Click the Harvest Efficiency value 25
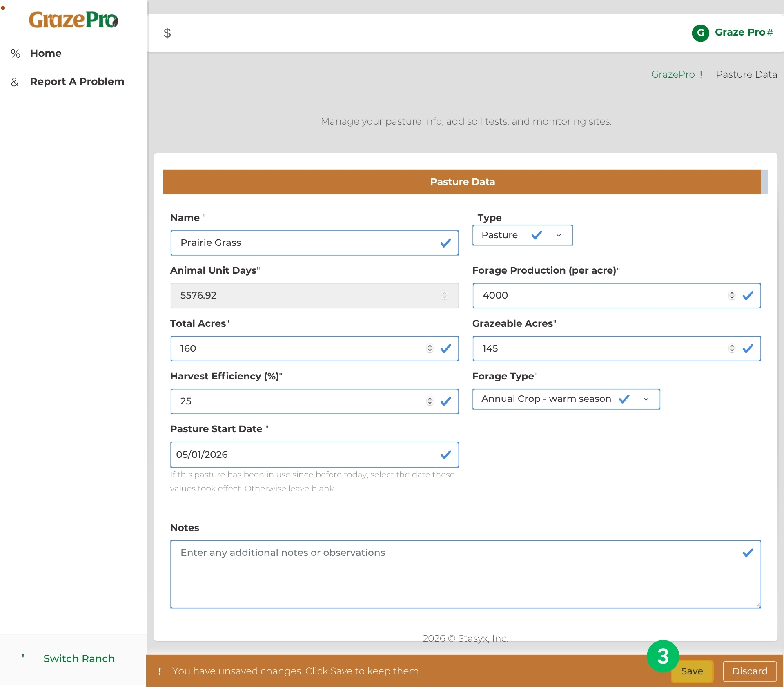The image size is (784, 687). (186, 401)
